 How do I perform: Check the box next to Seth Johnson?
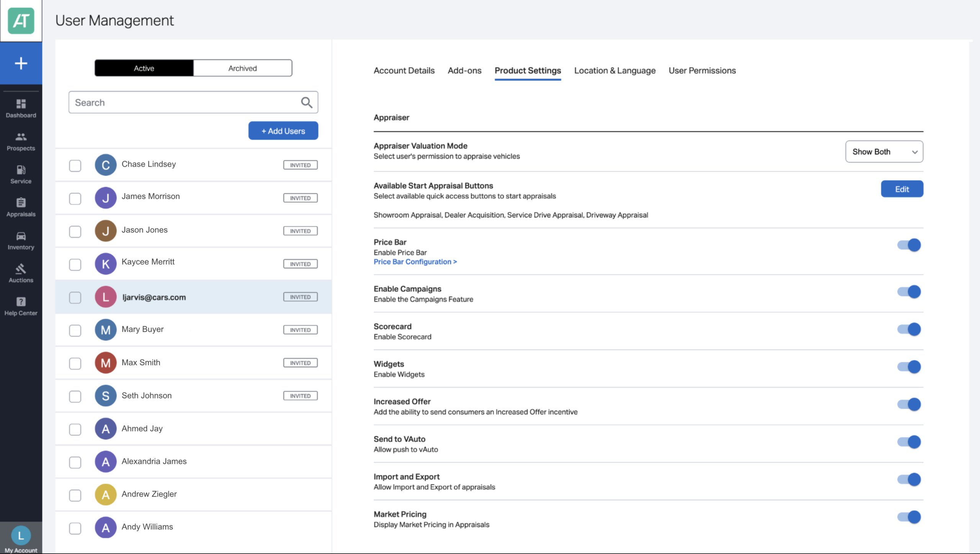click(x=75, y=396)
